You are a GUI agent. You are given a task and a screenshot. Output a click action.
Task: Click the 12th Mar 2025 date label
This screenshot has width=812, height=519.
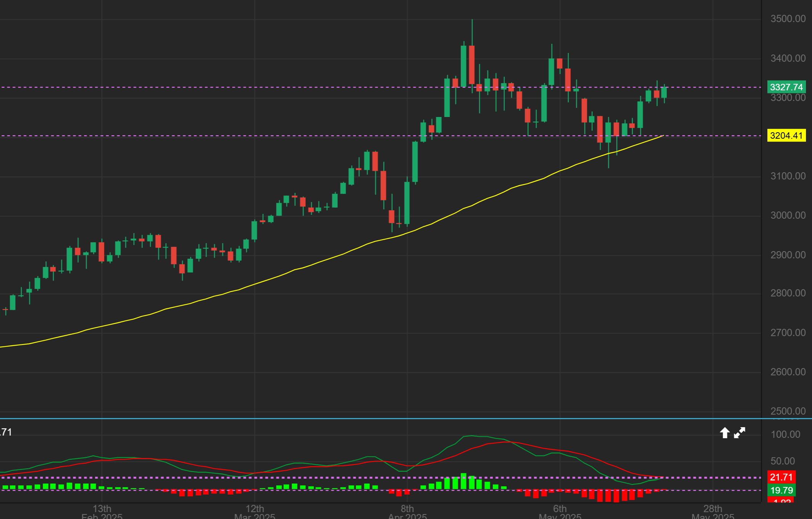[x=255, y=511]
